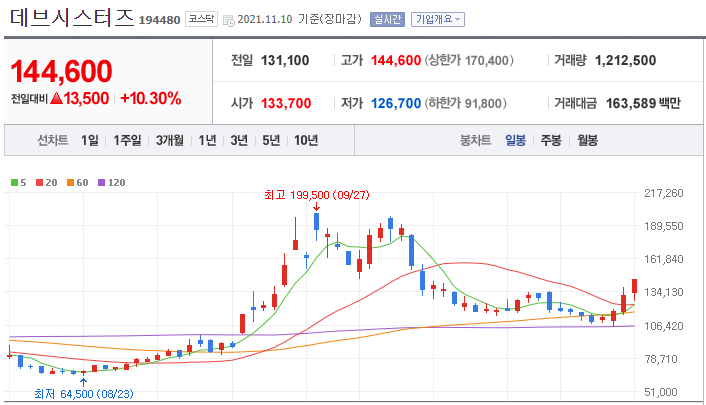Switch to the 주봉 weekly candle chart

click(551, 141)
